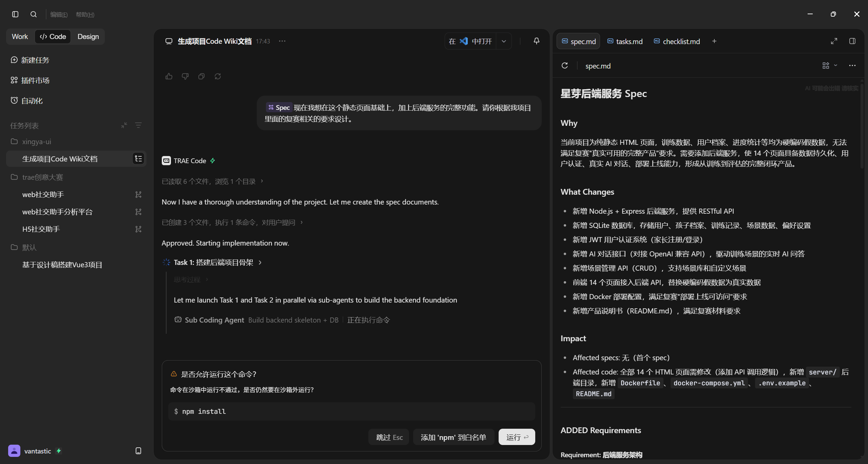Viewport: 868px width, 464px height.
Task: Give a thumbs down to the response
Action: click(185, 76)
